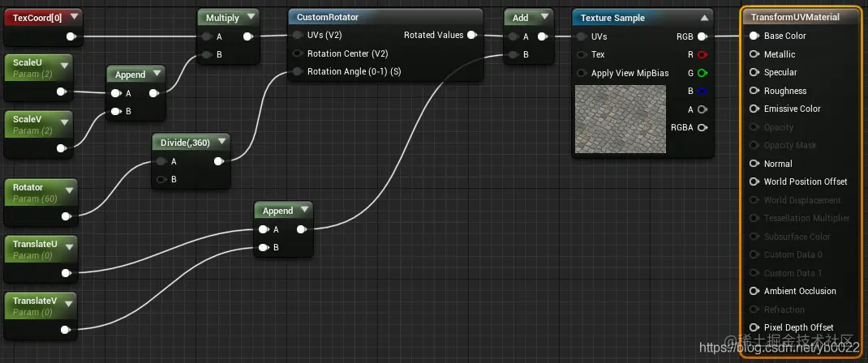Click the Roughness material input pin

pos(754,91)
